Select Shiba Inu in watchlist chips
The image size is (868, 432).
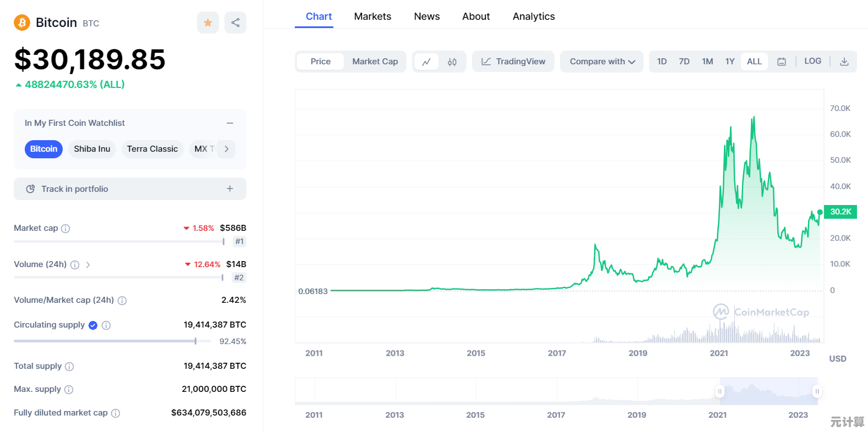pos(92,149)
